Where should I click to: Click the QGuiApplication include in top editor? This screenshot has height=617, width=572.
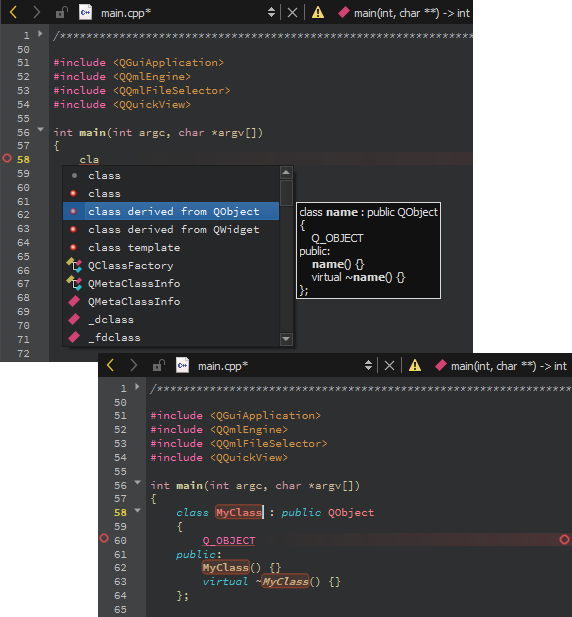pyautogui.click(x=168, y=63)
